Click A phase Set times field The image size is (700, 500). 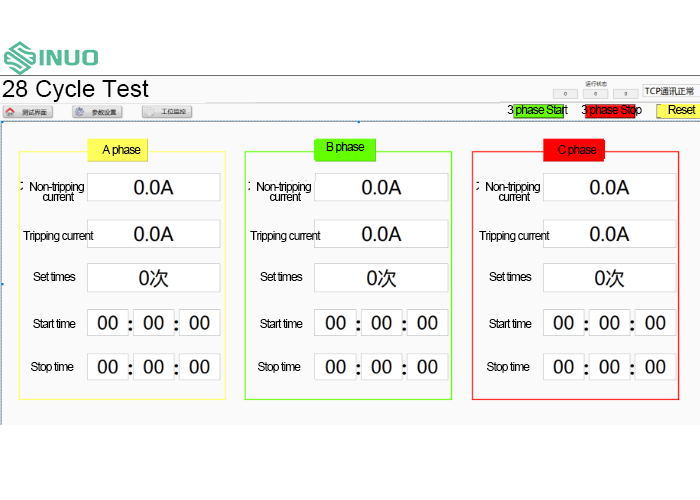[x=153, y=278]
